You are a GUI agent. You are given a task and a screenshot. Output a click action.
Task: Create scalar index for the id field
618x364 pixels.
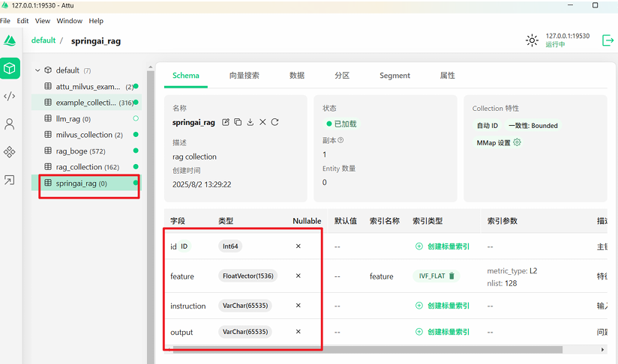click(442, 246)
